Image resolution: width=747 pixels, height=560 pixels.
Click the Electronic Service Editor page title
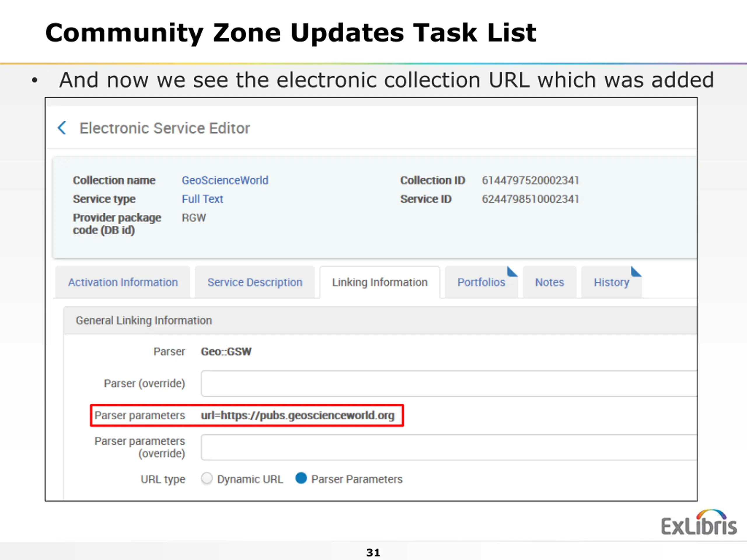pos(165,128)
